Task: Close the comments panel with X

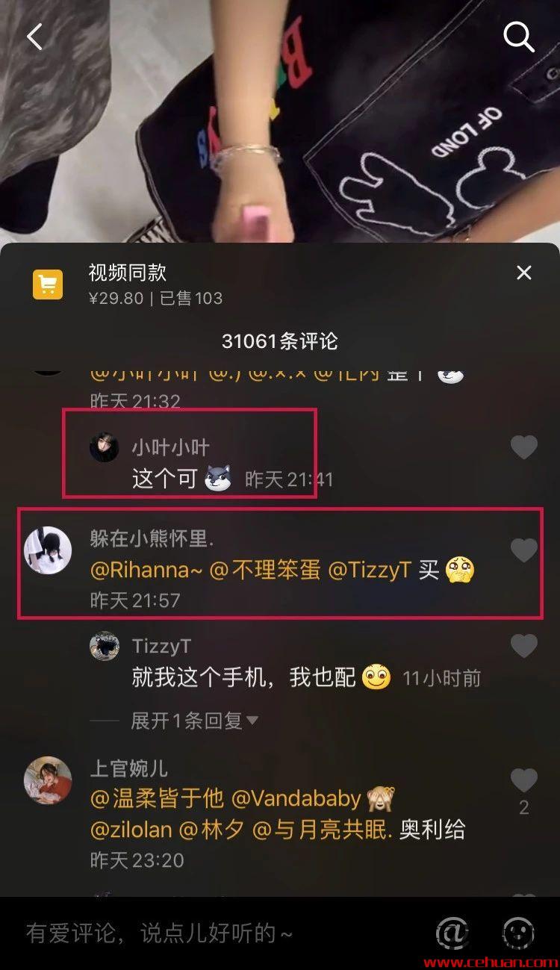Action: 524,273
